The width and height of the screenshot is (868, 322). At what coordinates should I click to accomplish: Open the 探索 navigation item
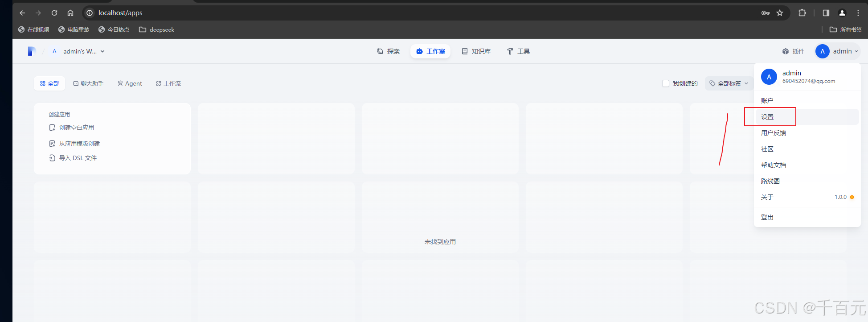389,51
